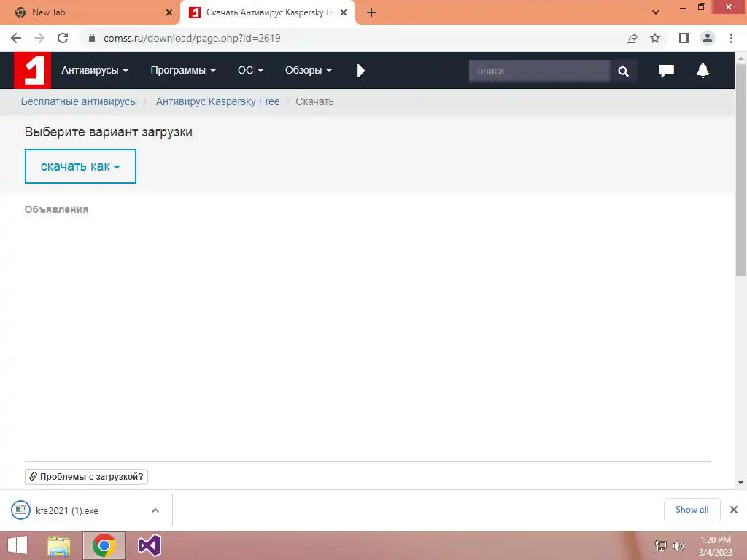Open the скачать как dropdown

tap(80, 166)
